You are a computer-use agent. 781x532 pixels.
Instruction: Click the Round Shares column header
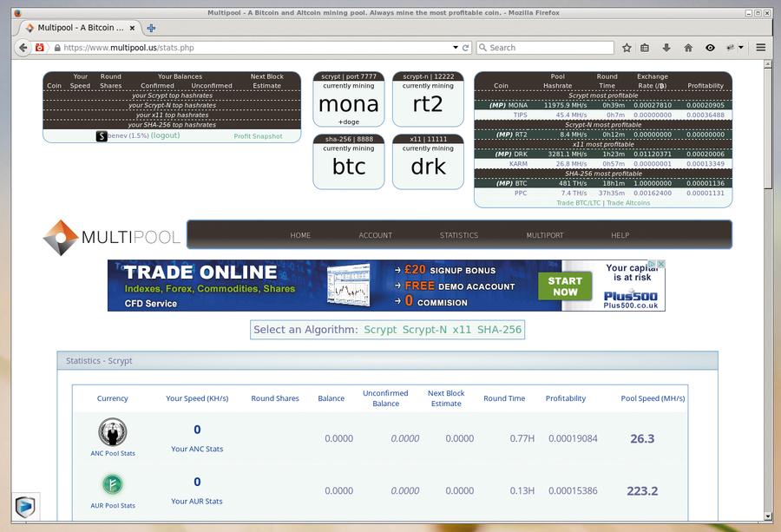click(x=275, y=398)
